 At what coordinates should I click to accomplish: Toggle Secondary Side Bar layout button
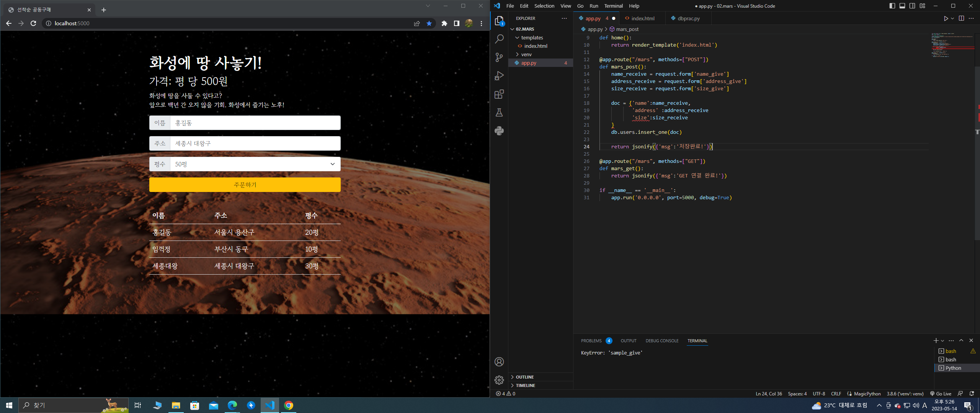[x=912, y=6]
